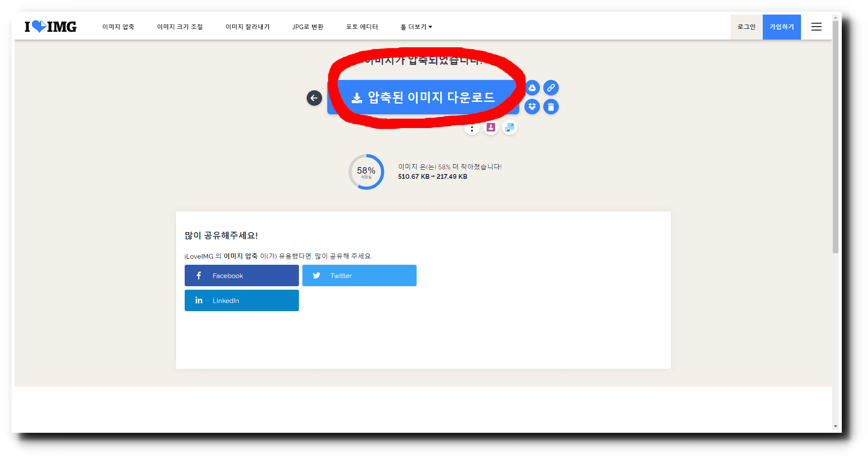868x459 pixels.
Task: Select the 이미지 압축 menu item
Action: click(118, 26)
